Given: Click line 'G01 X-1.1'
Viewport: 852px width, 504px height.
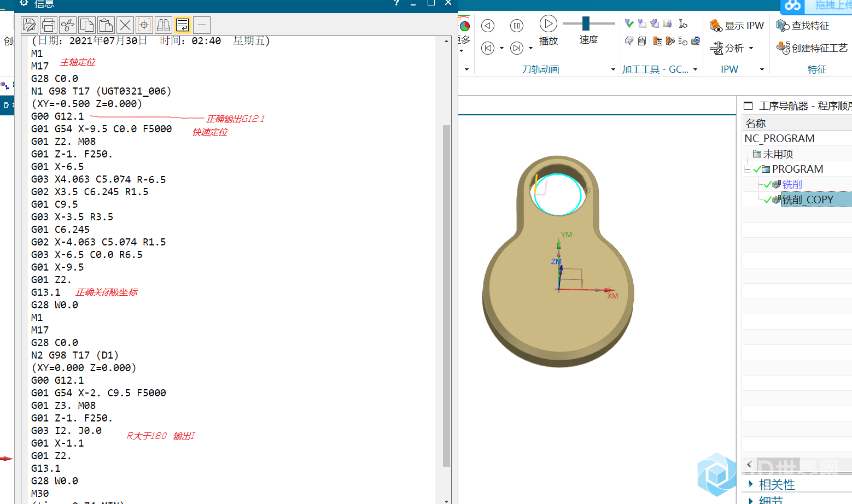Looking at the screenshot, I should [x=57, y=443].
